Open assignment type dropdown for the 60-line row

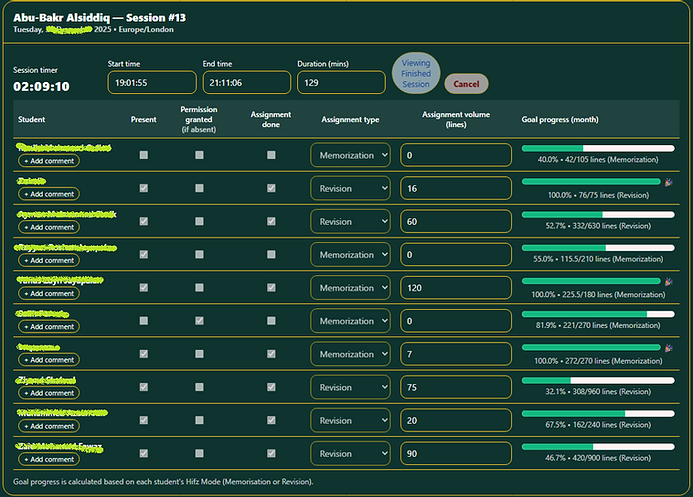[x=350, y=221]
